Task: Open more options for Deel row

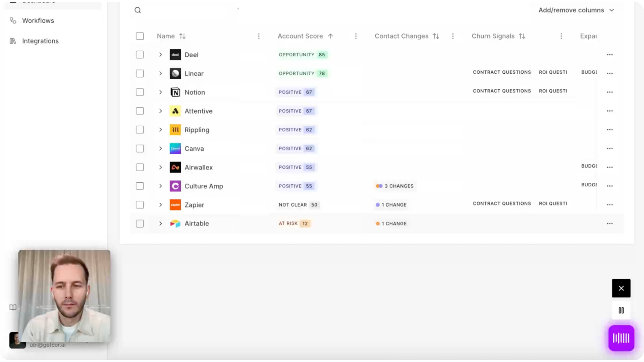Action: pyautogui.click(x=609, y=55)
